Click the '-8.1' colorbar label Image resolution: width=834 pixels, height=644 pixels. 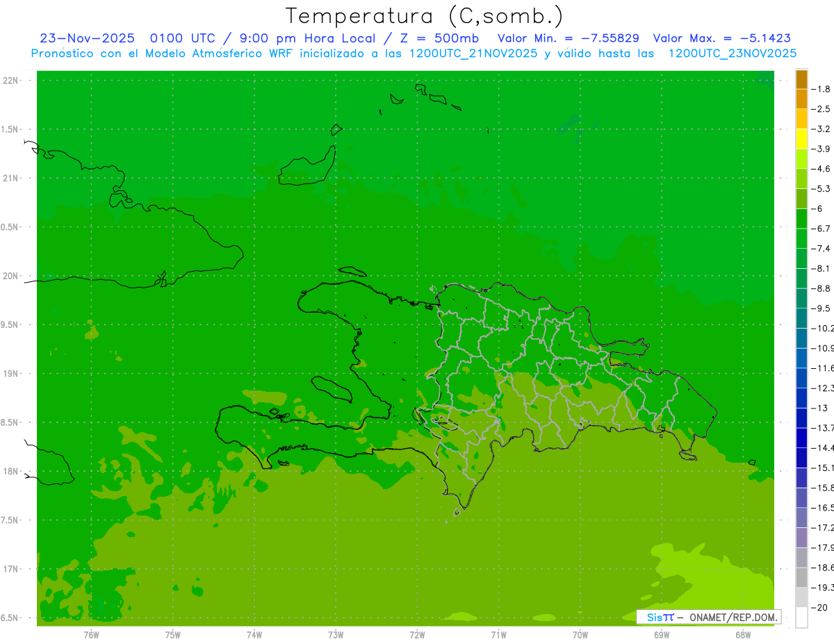(x=821, y=268)
